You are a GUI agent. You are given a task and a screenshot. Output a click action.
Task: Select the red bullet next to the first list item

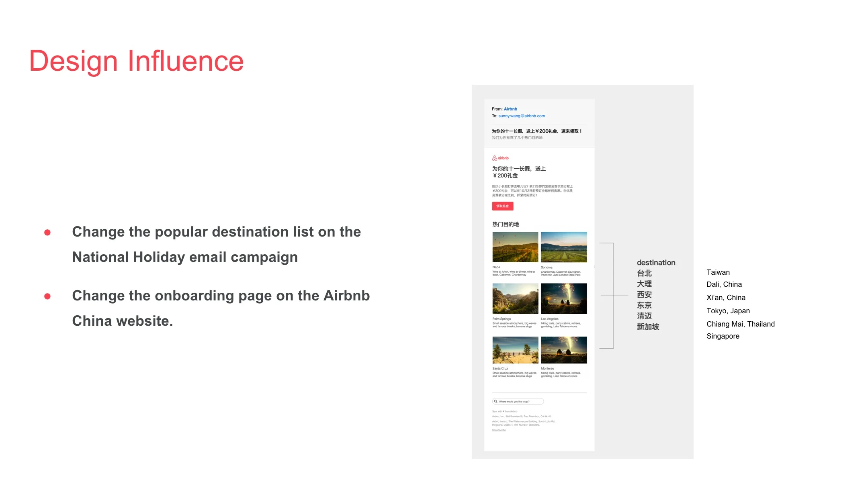[x=48, y=232]
